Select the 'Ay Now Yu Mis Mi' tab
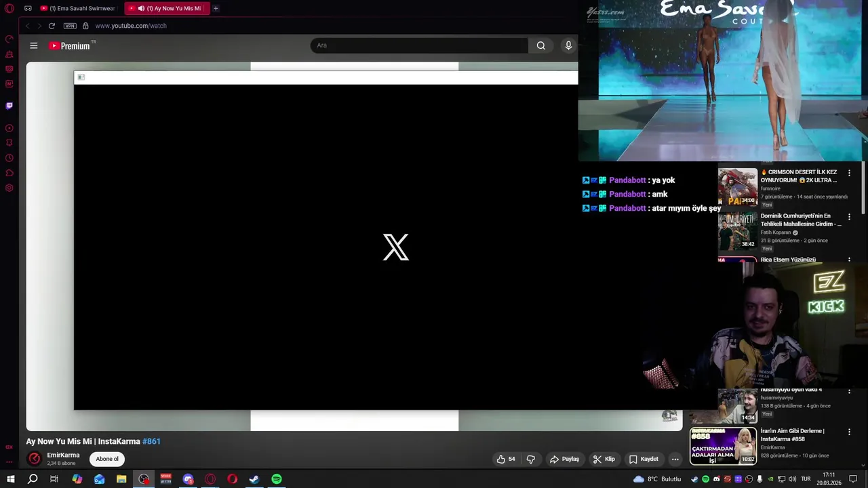 click(x=167, y=8)
